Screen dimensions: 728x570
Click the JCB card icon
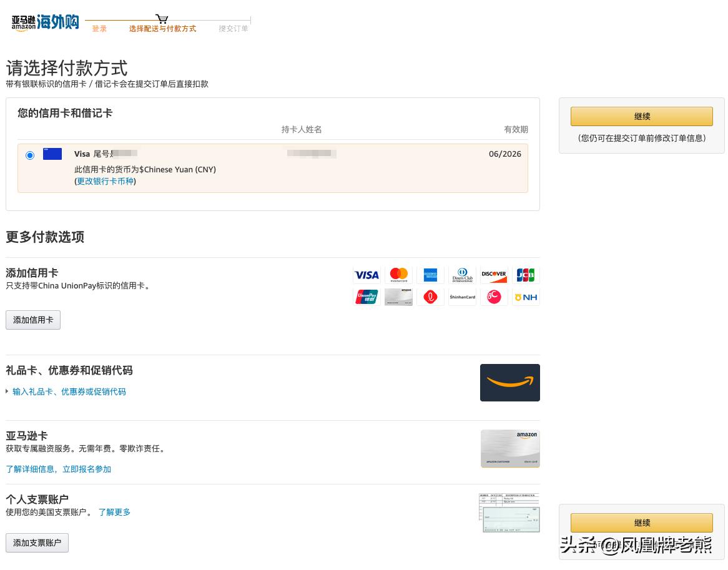[526, 275]
